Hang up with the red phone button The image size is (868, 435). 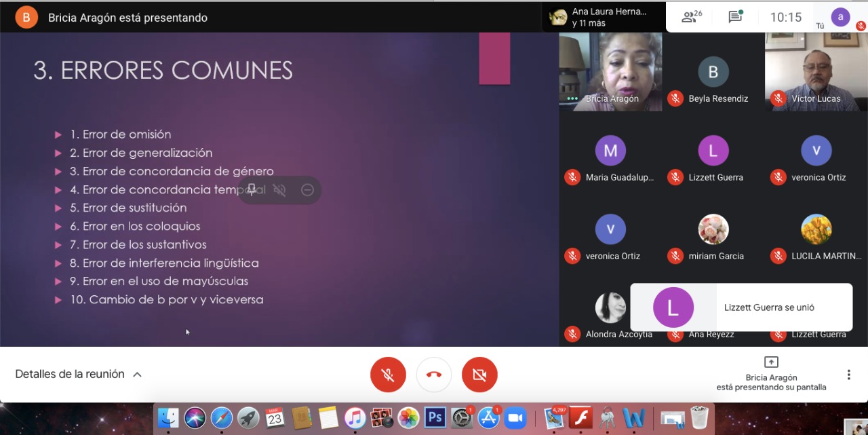[434, 375]
